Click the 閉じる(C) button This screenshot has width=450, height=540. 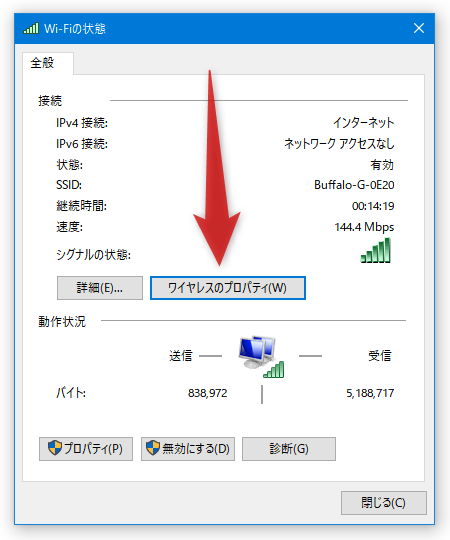(384, 503)
